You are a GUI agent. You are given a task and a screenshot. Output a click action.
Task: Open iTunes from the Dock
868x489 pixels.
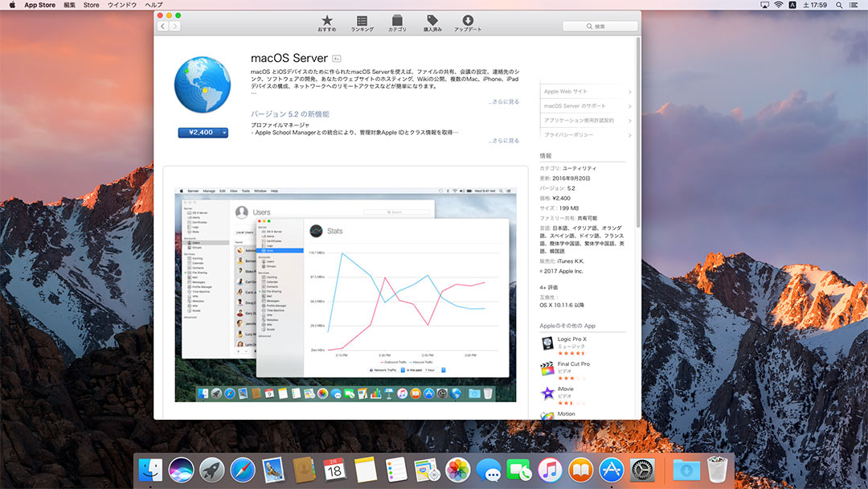550,471
